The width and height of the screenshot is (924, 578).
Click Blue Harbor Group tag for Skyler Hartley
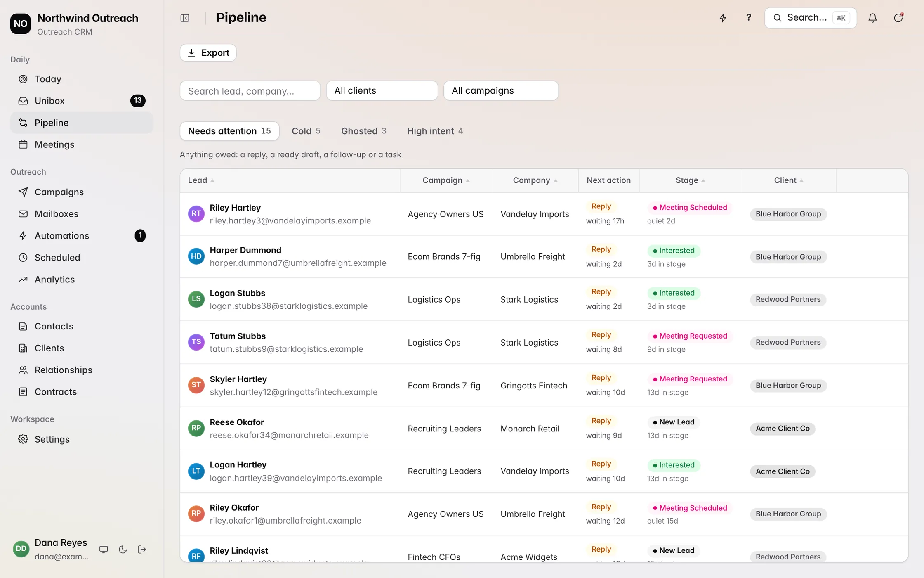pyautogui.click(x=788, y=385)
